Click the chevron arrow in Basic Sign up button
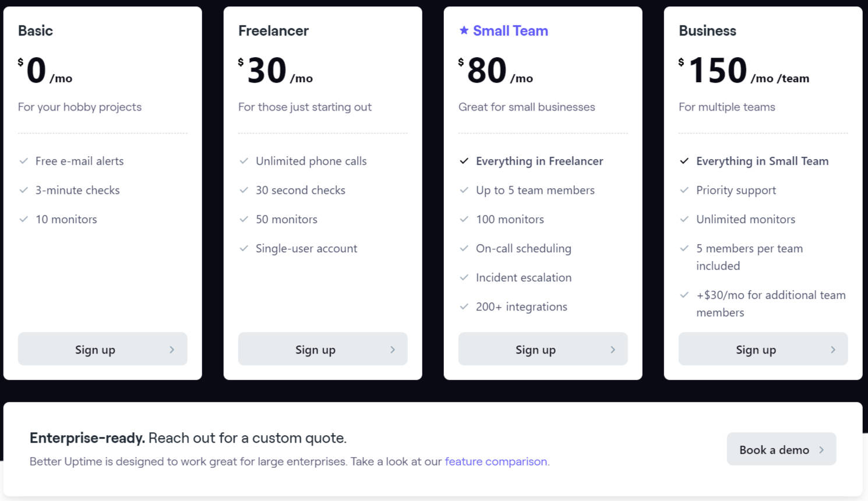868x501 pixels. 172,349
